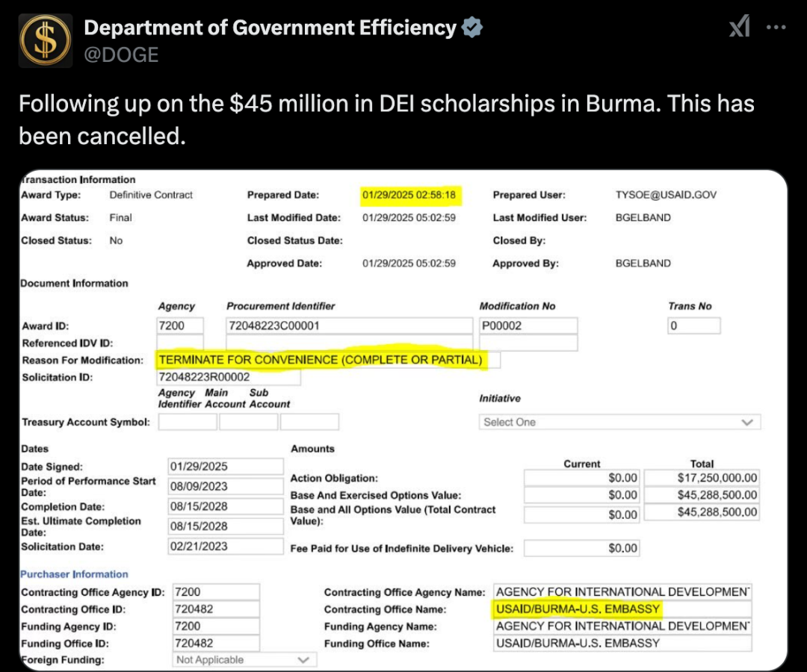
Task: Click Approved Date value 01/29/2025 05:02:59
Action: click(409, 264)
